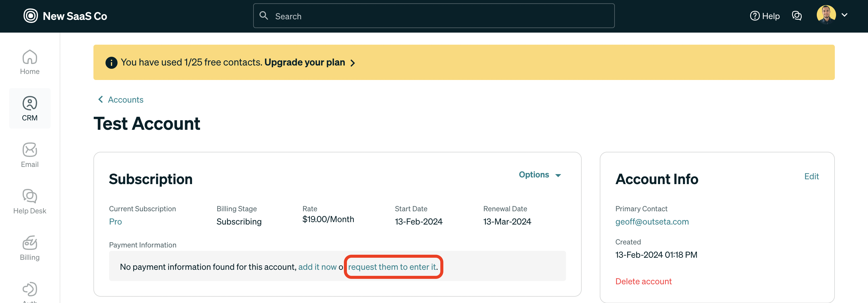Expand the Subscription Options dropdown
The height and width of the screenshot is (303, 868).
click(x=540, y=174)
